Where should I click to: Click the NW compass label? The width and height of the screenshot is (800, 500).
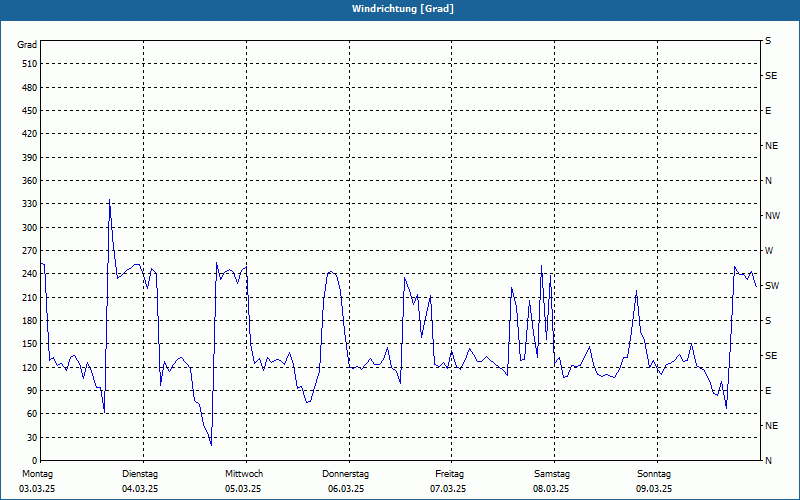[772, 216]
